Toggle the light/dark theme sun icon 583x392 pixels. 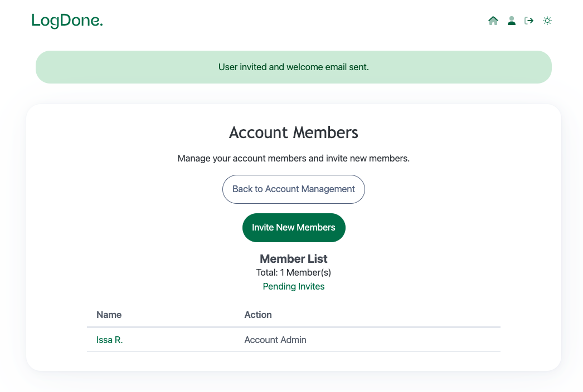pos(547,21)
